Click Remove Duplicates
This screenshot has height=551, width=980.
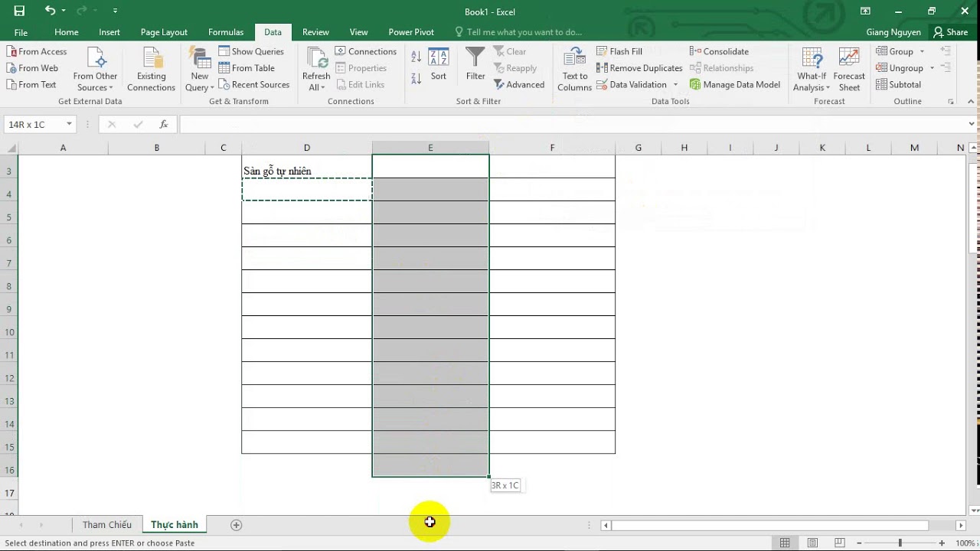pyautogui.click(x=639, y=68)
